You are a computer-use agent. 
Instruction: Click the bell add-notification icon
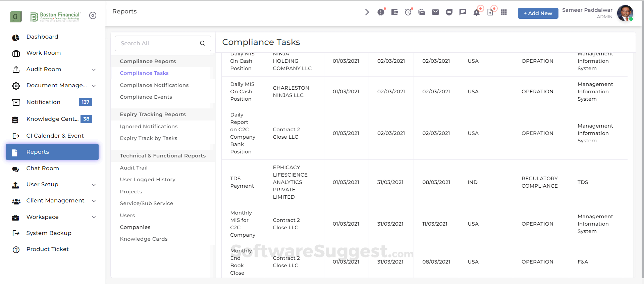[x=477, y=13]
